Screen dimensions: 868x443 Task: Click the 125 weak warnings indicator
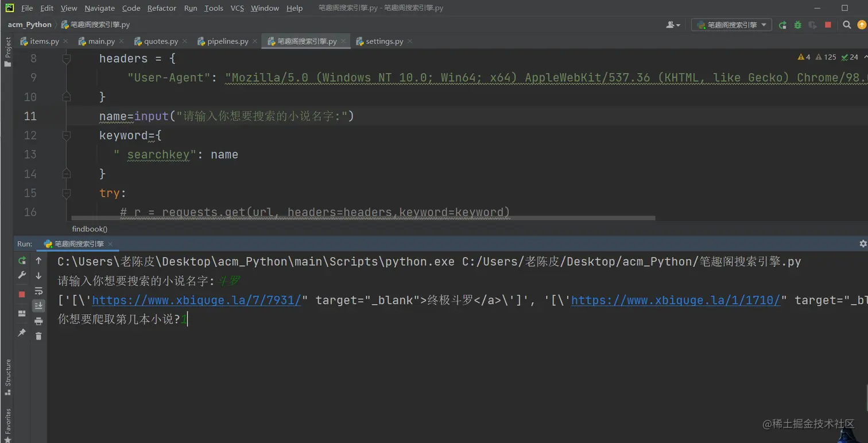pyautogui.click(x=826, y=57)
